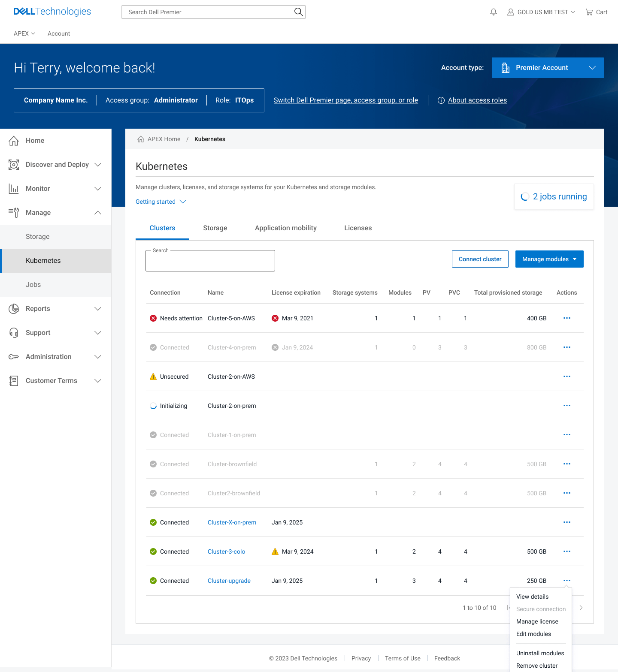
Task: Click the next page arrow in pagination
Action: (581, 608)
